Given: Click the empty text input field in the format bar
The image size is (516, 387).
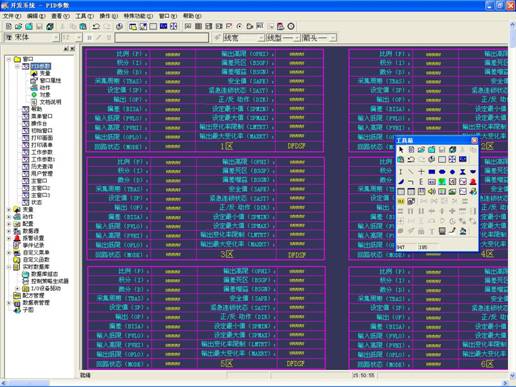Looking at the screenshot, I should (162, 38).
